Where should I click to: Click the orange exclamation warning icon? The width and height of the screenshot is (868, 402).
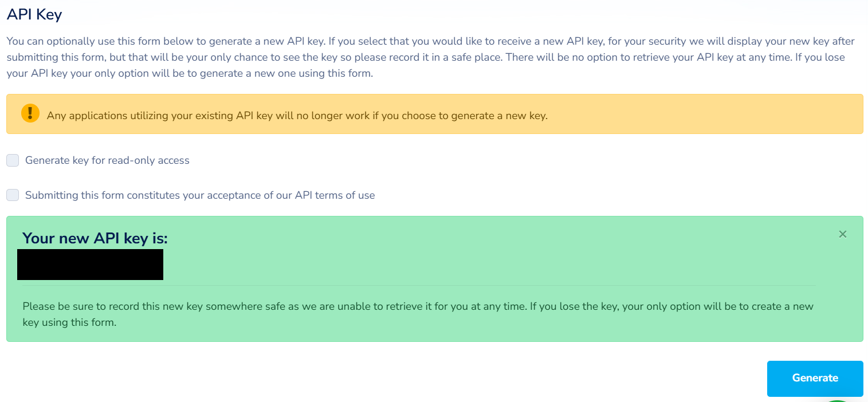pyautogui.click(x=30, y=113)
